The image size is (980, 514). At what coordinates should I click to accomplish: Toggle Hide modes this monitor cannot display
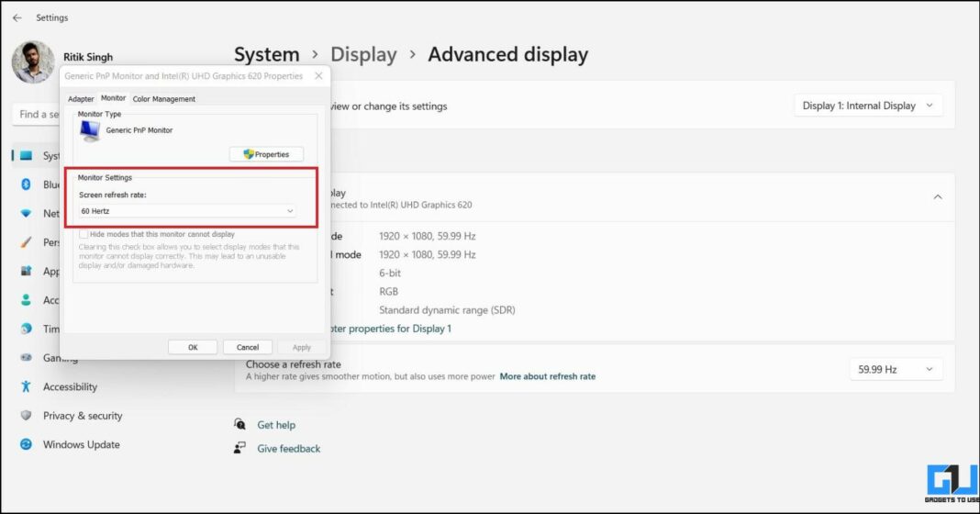coord(84,234)
